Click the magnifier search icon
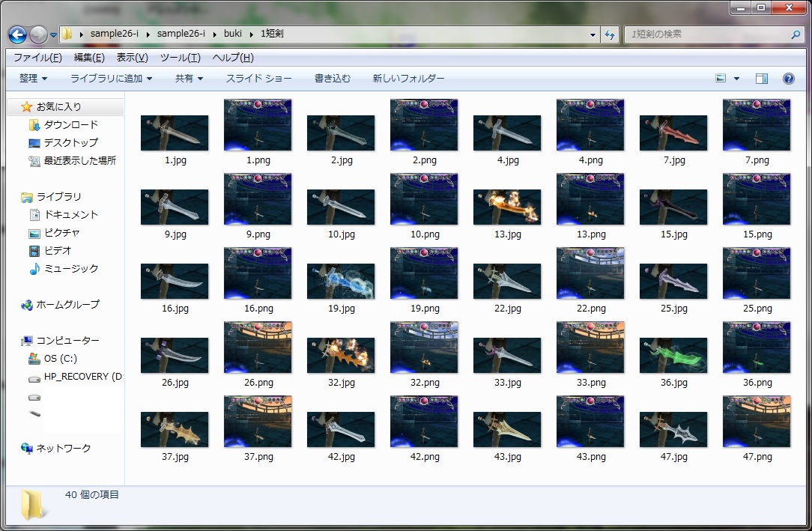 (796, 34)
